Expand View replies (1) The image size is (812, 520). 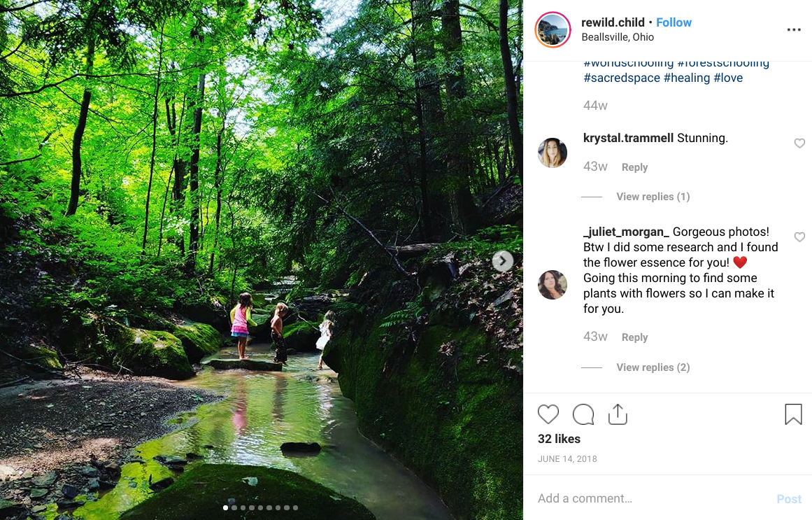(x=653, y=197)
